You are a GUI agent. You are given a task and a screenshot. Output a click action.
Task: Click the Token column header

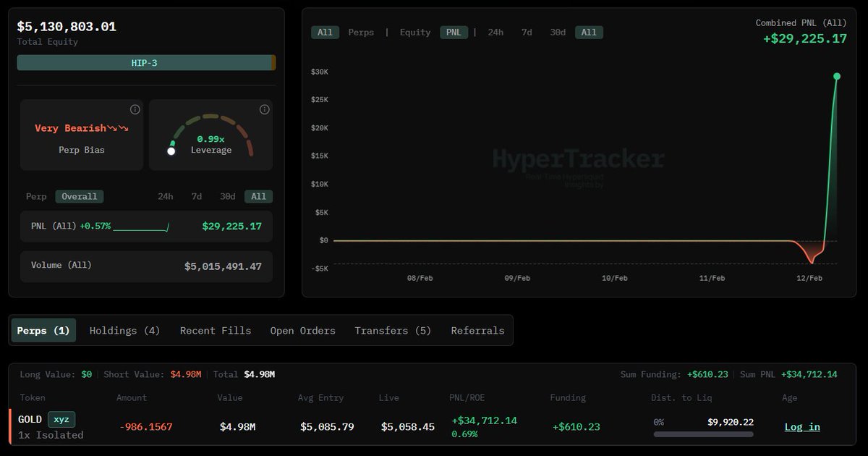[x=33, y=397]
